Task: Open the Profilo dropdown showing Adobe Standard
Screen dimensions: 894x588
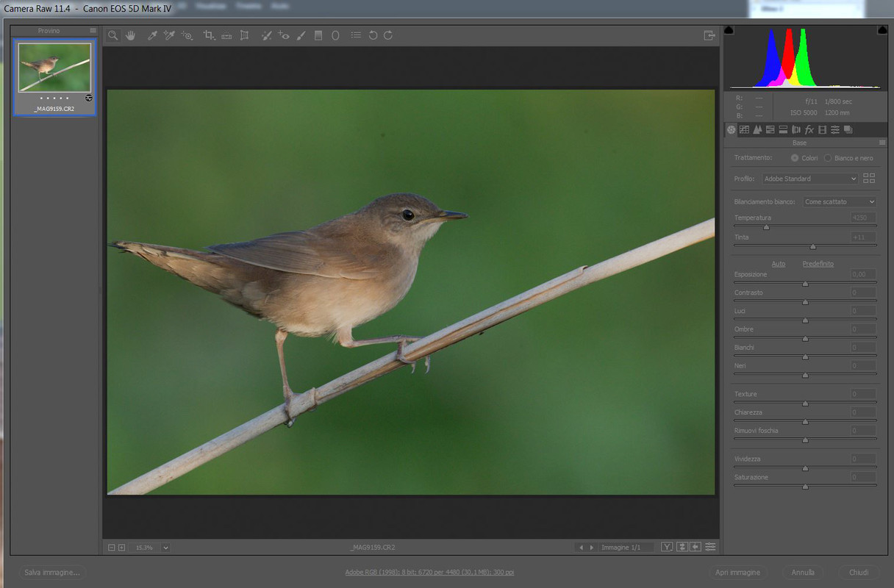Action: [x=809, y=179]
